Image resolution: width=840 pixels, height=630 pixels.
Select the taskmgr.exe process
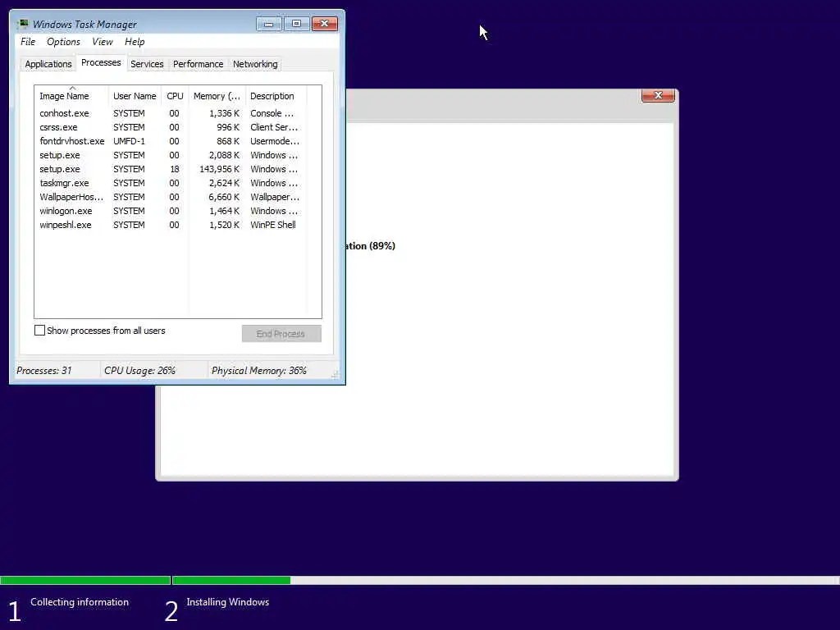click(x=171, y=183)
